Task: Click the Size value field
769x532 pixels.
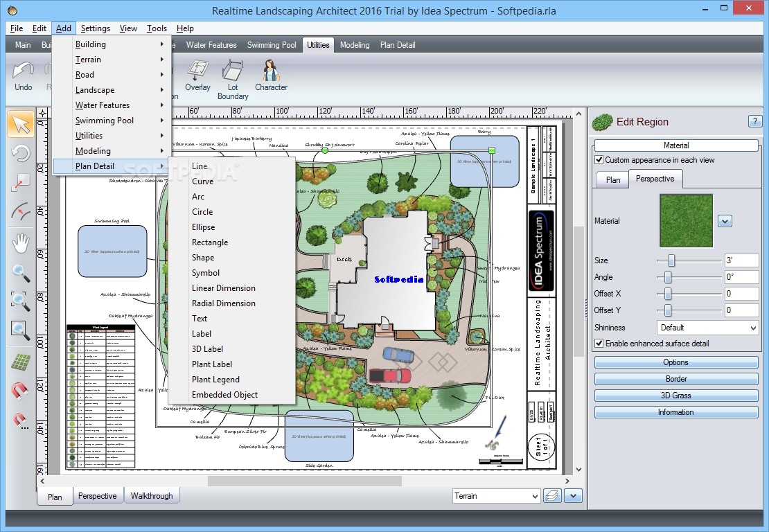Action: point(741,260)
